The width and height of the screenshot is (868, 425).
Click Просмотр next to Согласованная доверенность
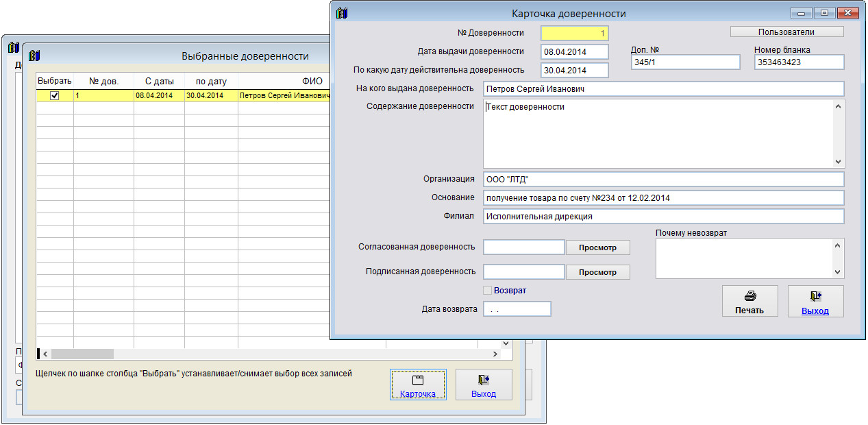pos(597,247)
